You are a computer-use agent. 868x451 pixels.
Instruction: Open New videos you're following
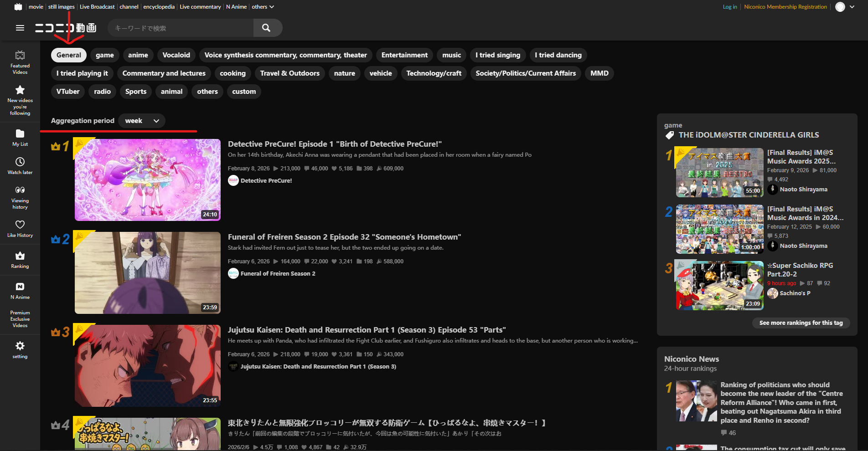point(20,100)
